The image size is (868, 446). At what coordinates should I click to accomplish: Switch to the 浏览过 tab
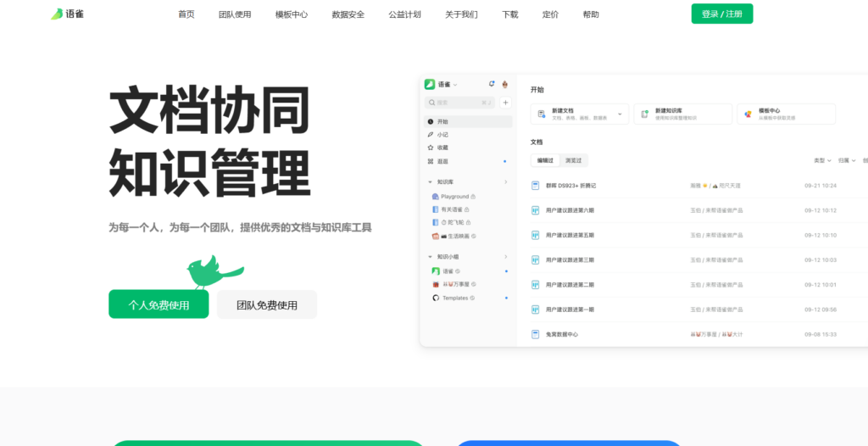tap(574, 160)
